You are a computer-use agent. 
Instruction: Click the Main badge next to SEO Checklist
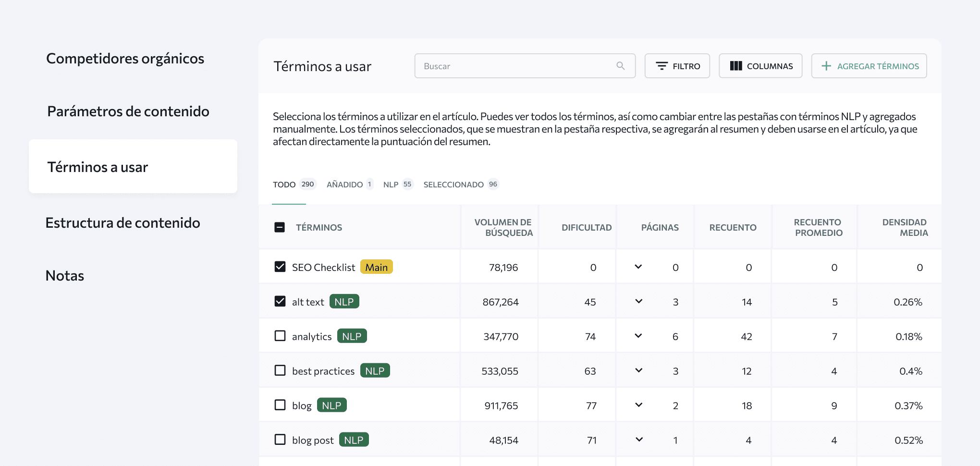(377, 267)
